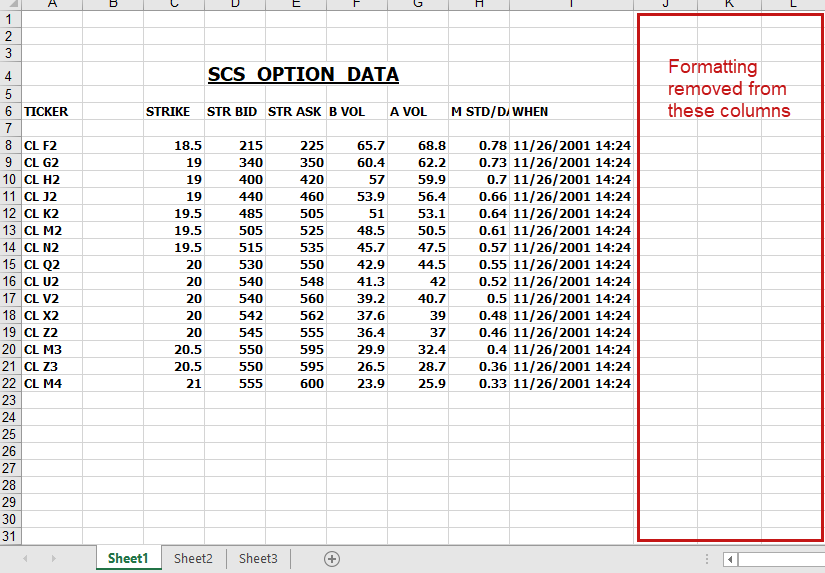Click the tab bar split handle dots
Viewport: 825px width, 573px height.
coord(707,559)
